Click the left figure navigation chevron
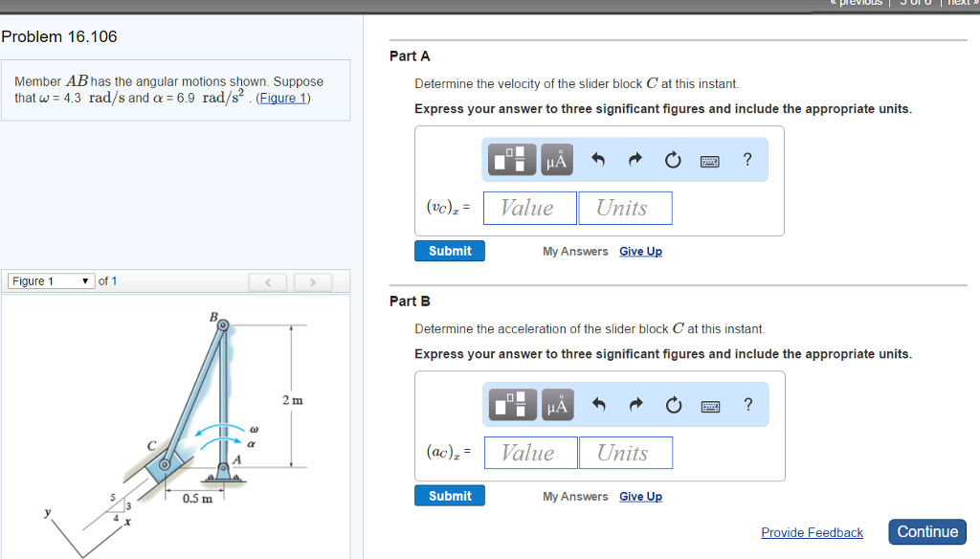Screen dimensions: 980x559 point(268,281)
